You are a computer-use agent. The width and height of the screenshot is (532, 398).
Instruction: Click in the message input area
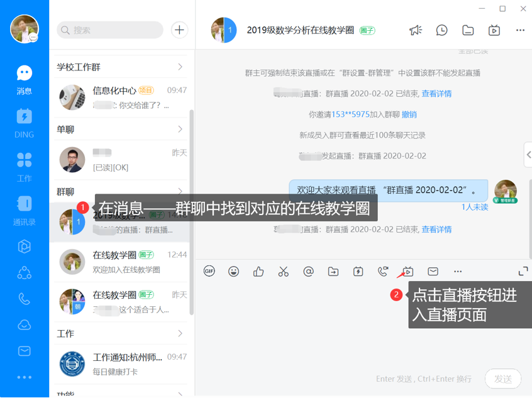[363, 324]
